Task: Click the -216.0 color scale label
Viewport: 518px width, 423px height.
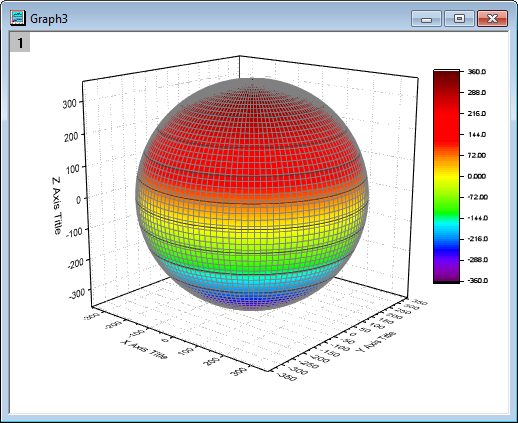Action: click(x=477, y=239)
